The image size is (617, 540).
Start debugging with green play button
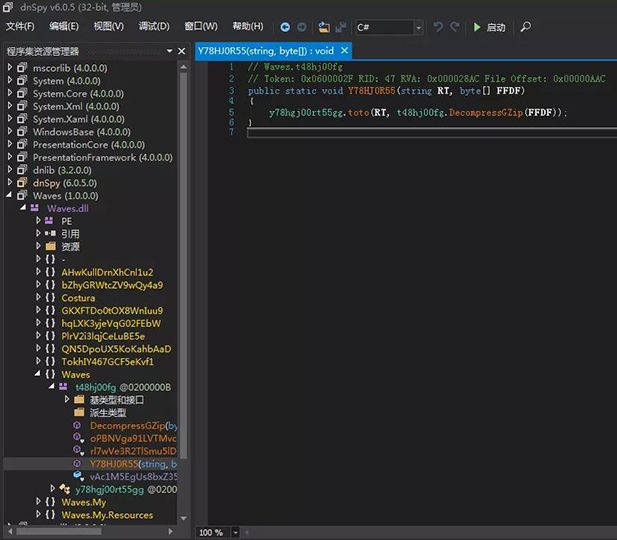(x=489, y=27)
